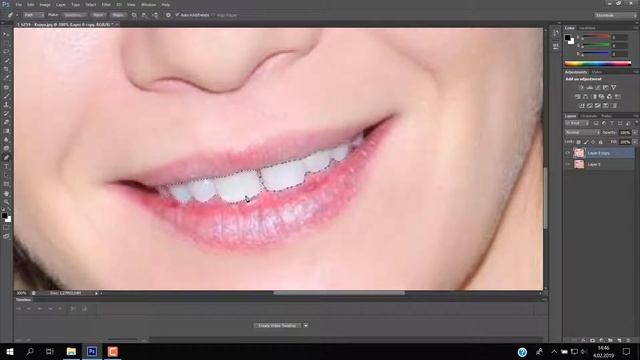
Task: Click the horizontal canvas scrollbar
Action: [339, 293]
